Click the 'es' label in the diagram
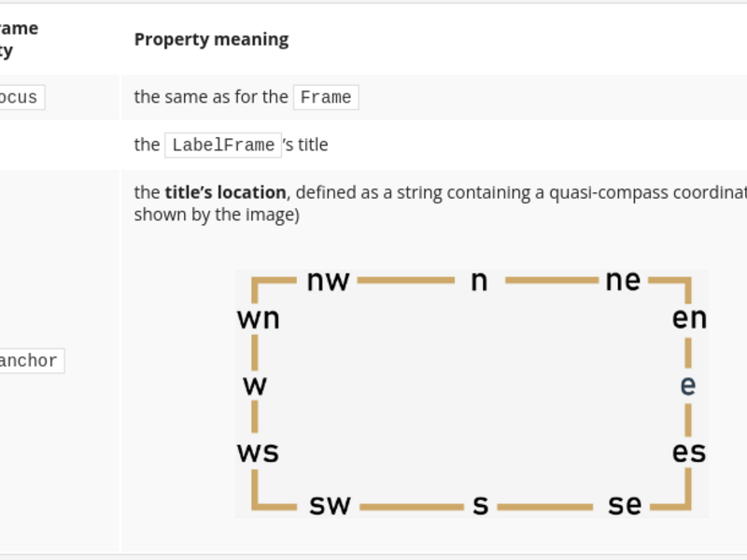747x560 pixels. [x=689, y=452]
